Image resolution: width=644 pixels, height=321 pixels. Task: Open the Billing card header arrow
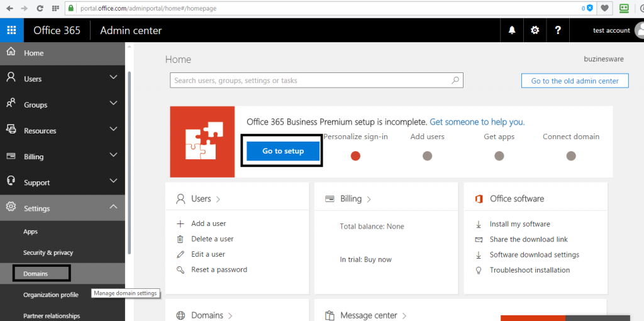[369, 200]
